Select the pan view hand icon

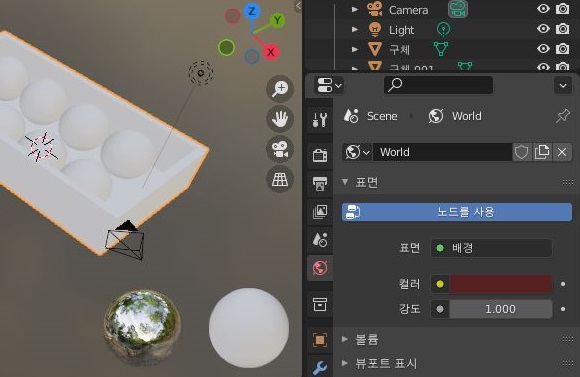click(x=280, y=119)
